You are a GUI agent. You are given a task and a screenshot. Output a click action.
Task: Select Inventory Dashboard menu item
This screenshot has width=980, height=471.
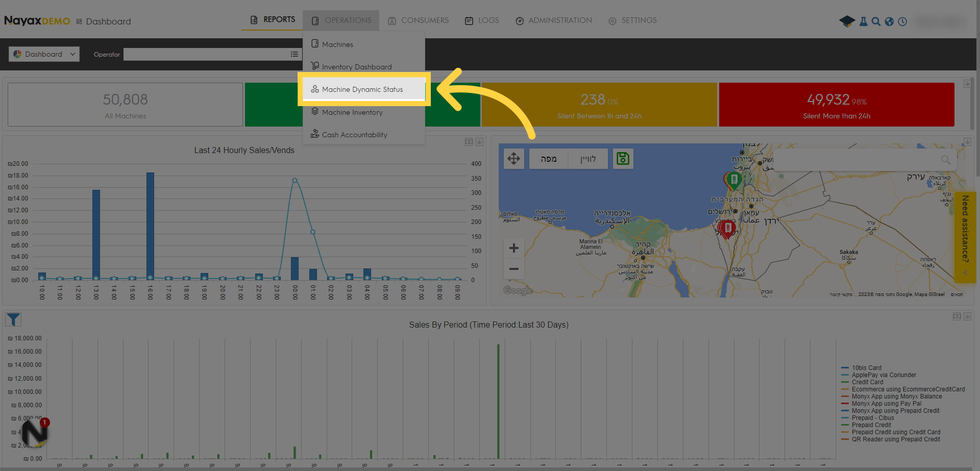click(364, 67)
